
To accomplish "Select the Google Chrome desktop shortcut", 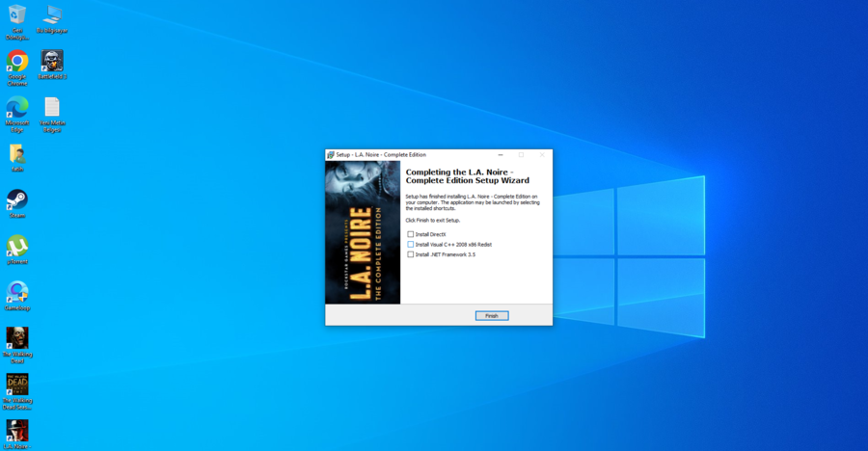I will [x=17, y=68].
